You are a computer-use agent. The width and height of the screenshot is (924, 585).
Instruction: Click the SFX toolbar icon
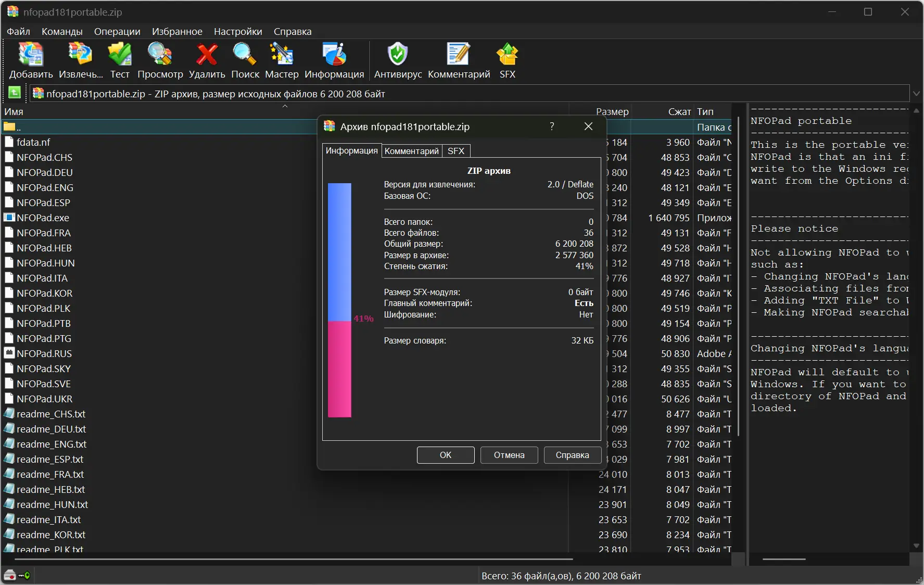point(507,55)
